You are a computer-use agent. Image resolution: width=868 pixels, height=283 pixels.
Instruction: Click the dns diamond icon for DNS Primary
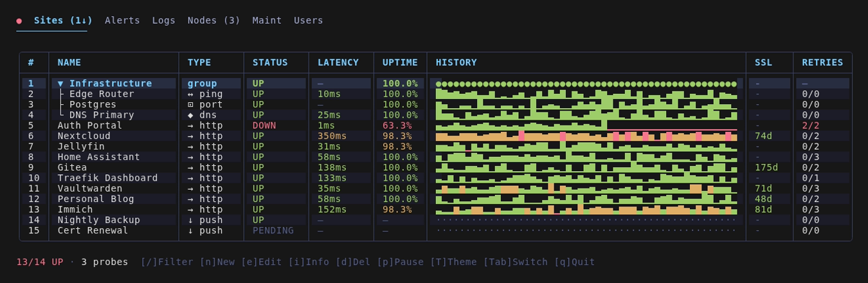coord(190,115)
